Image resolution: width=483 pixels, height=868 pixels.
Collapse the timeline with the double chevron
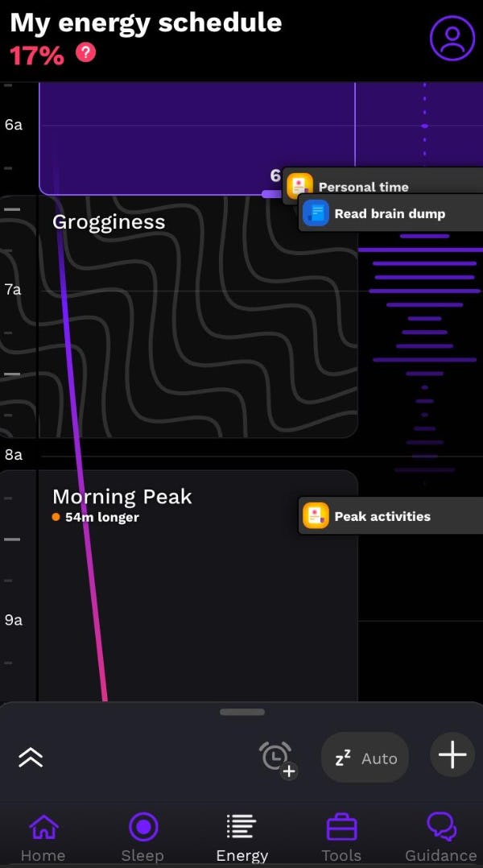pos(31,757)
